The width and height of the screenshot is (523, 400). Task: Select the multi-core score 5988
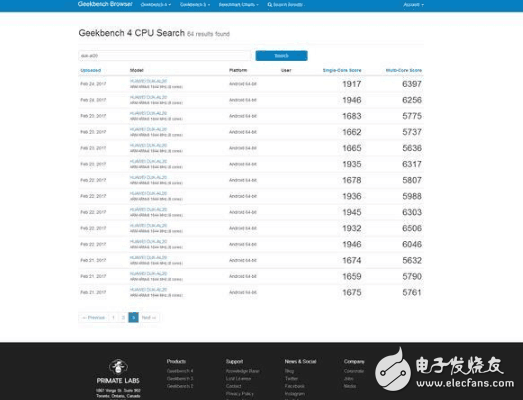[412, 196]
